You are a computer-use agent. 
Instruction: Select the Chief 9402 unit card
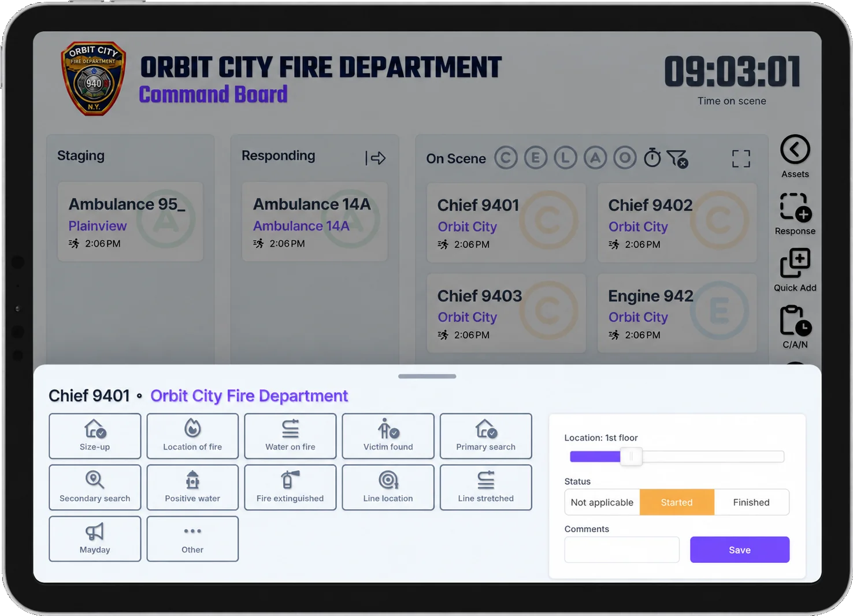[x=677, y=223]
